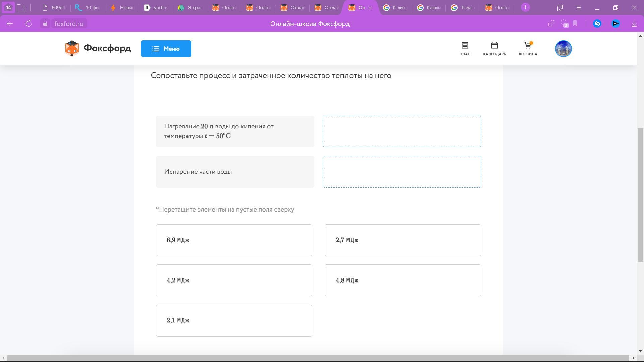Switch to the yudins tab
The height and width of the screenshot is (362, 644).
click(156, 8)
